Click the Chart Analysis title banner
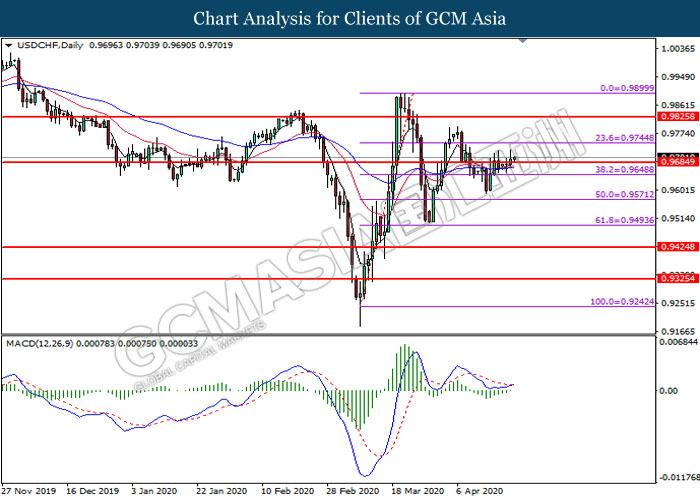Screen dimensions: 700x500 [350, 18]
